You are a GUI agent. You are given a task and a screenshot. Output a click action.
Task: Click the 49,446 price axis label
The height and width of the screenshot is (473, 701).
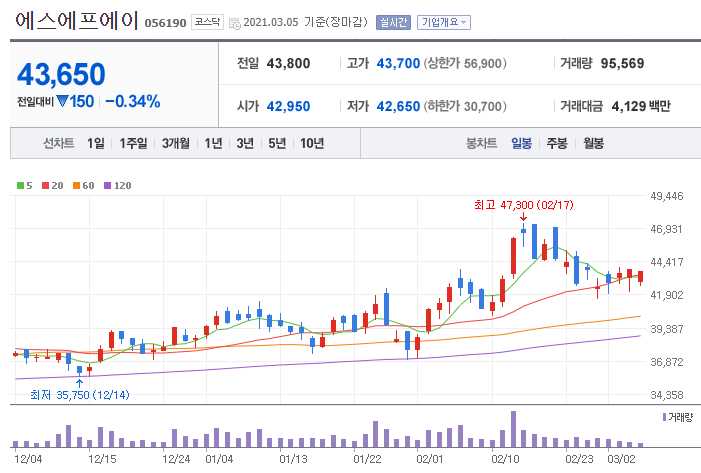coord(667,196)
